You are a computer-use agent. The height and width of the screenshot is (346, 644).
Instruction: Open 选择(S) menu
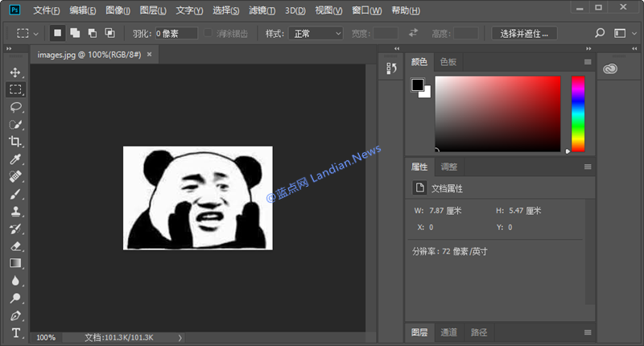226,10
